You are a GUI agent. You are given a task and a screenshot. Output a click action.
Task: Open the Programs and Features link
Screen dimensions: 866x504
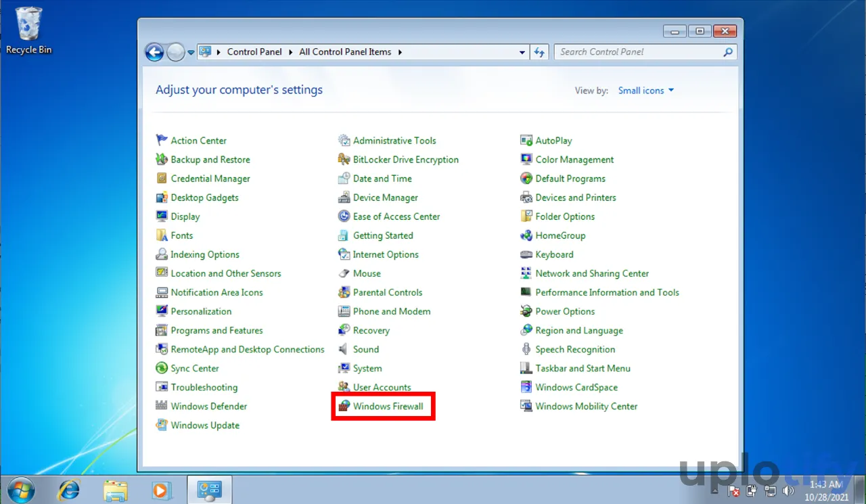coord(216,330)
